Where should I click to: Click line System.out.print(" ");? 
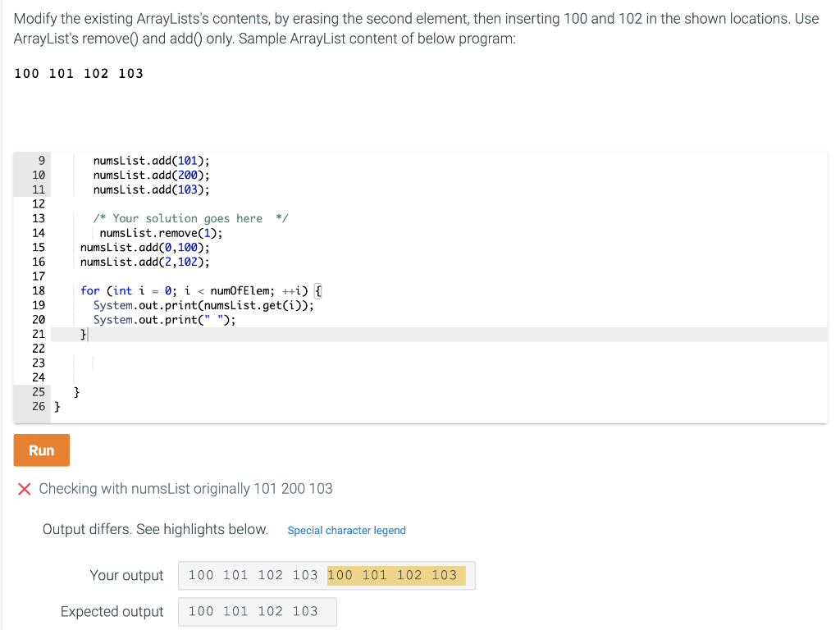(164, 320)
